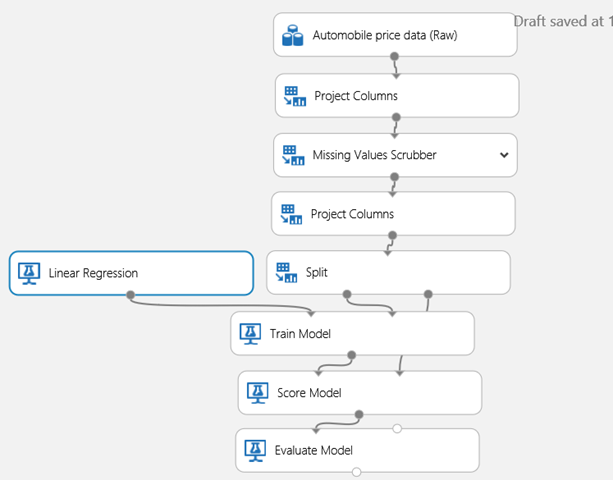
Task: Click the Automobile price data output port
Action: 395,57
